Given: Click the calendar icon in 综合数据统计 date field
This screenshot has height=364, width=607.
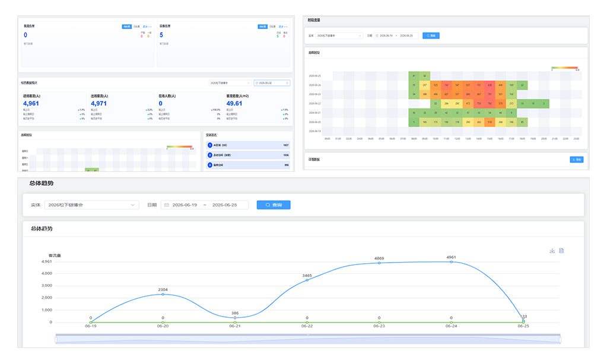Looking at the screenshot, I should 257,83.
